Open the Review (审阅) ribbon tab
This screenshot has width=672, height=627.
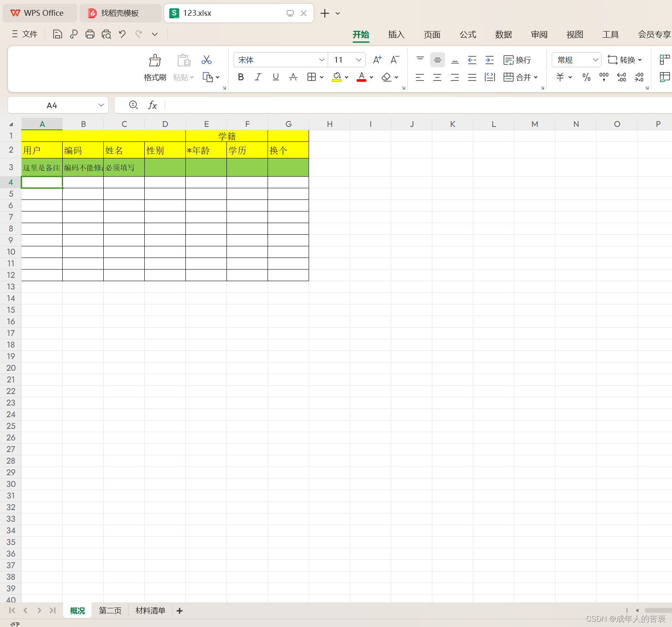[x=539, y=34]
